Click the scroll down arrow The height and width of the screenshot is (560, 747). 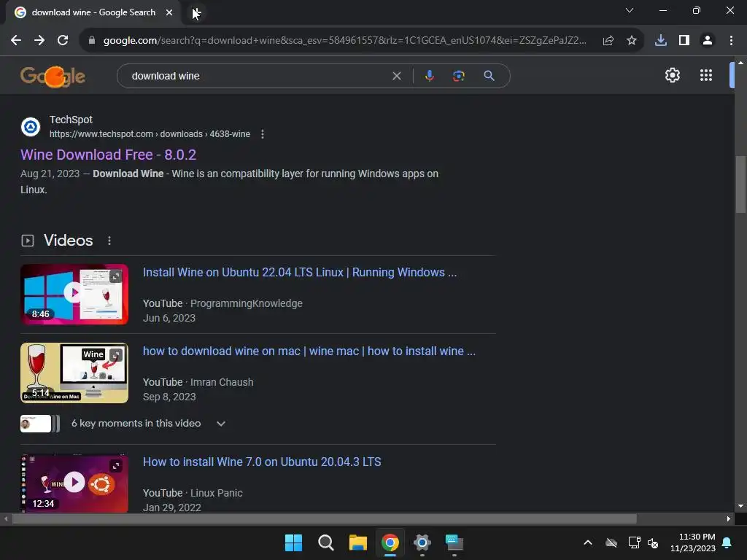tap(740, 506)
